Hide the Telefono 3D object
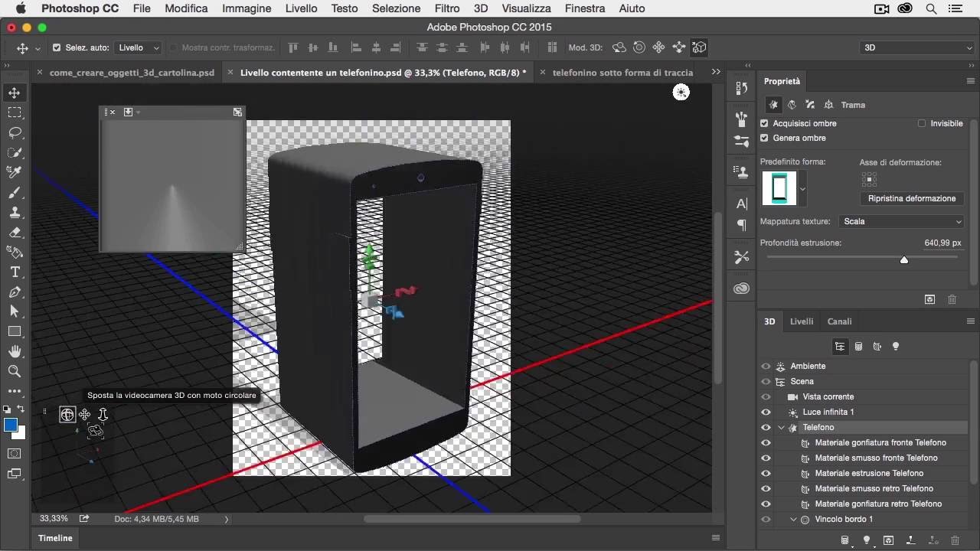Viewport: 980px width, 551px height. (x=766, y=427)
